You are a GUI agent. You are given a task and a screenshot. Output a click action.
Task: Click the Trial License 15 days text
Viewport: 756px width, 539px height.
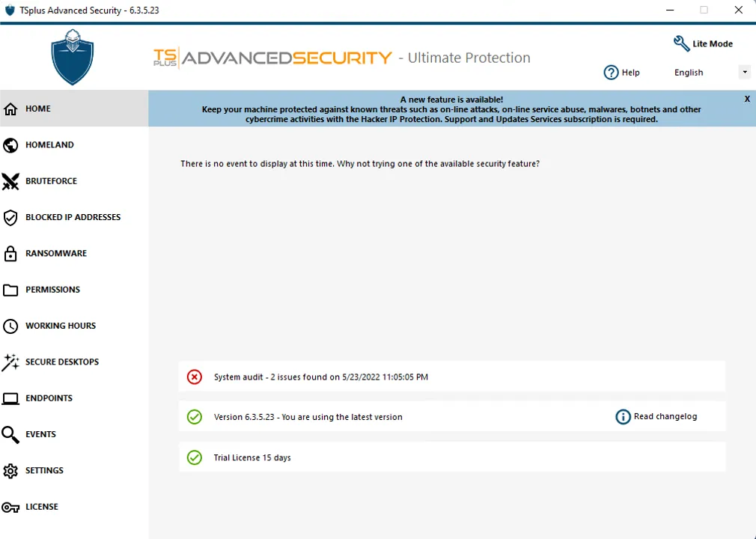click(252, 457)
